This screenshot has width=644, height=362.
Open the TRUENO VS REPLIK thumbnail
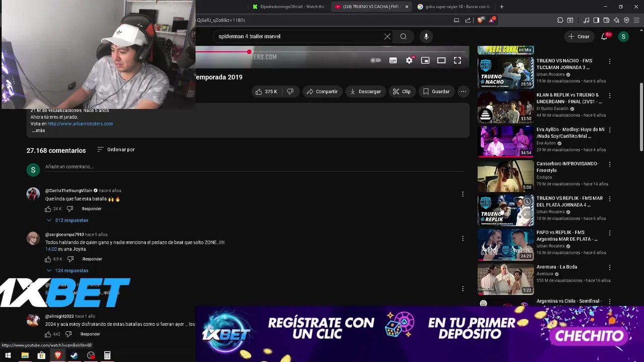(506, 210)
